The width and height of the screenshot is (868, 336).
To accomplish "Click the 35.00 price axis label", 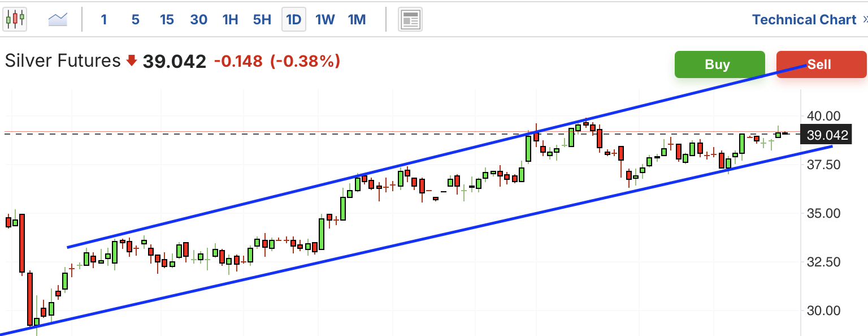I will click(x=824, y=213).
